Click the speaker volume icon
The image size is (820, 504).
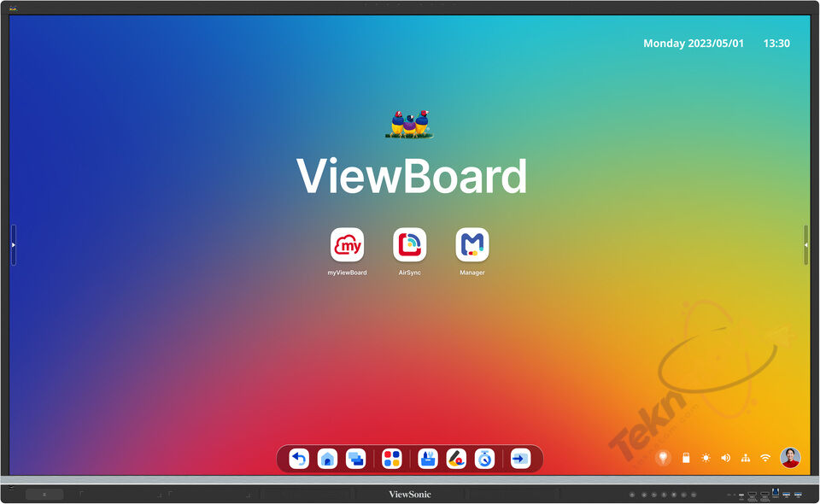[x=725, y=458]
